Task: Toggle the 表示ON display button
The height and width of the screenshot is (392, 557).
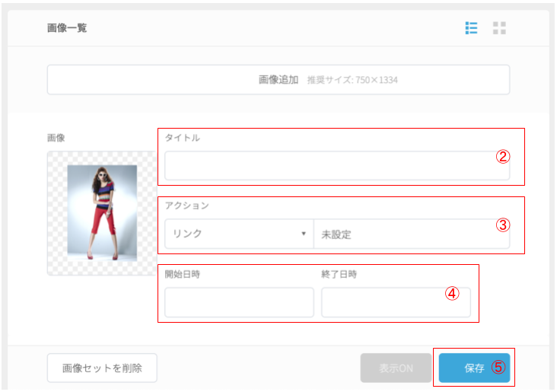Action: pyautogui.click(x=396, y=368)
